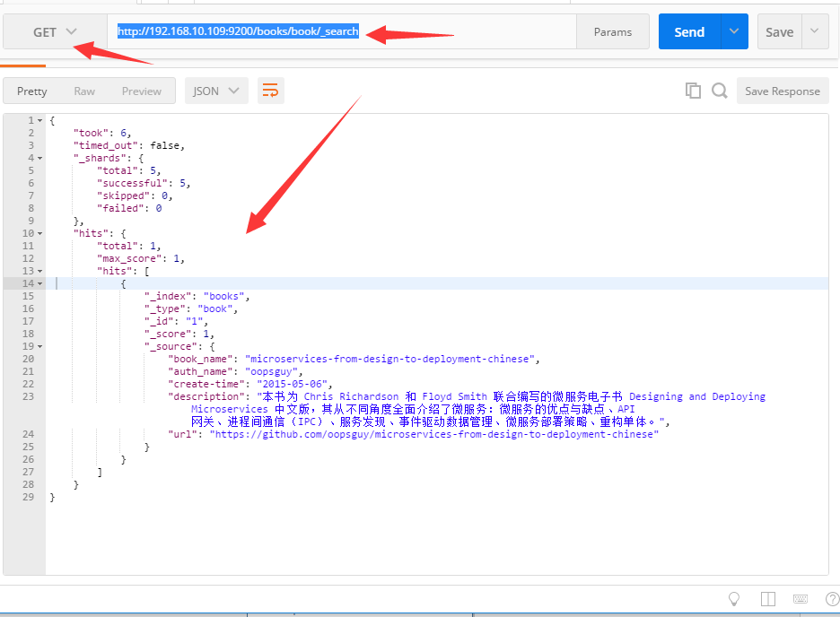Open the Save options dropdown arrow
Image resolution: width=840 pixels, height=617 pixels.
click(x=814, y=31)
